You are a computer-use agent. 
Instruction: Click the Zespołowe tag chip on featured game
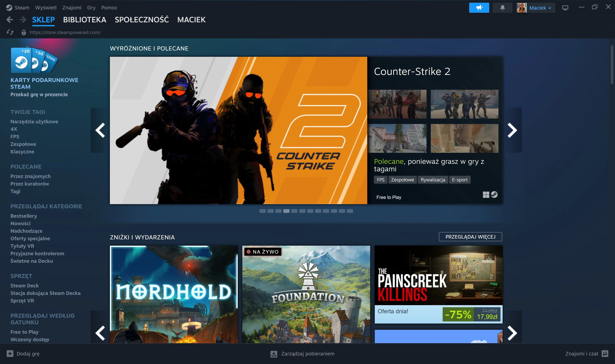[402, 180]
